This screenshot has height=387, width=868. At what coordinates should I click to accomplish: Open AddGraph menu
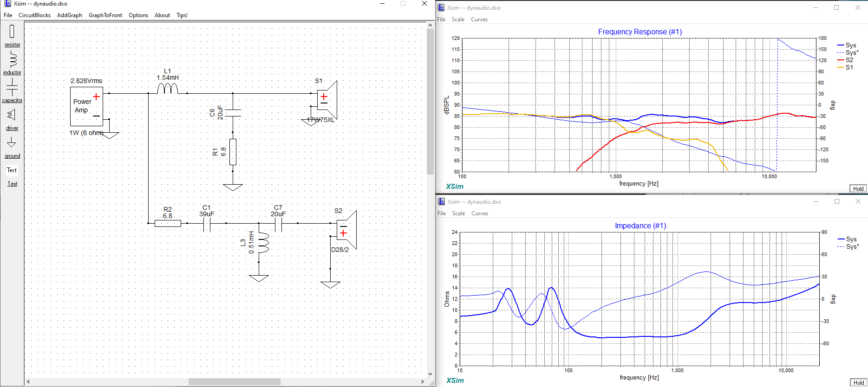(x=70, y=15)
